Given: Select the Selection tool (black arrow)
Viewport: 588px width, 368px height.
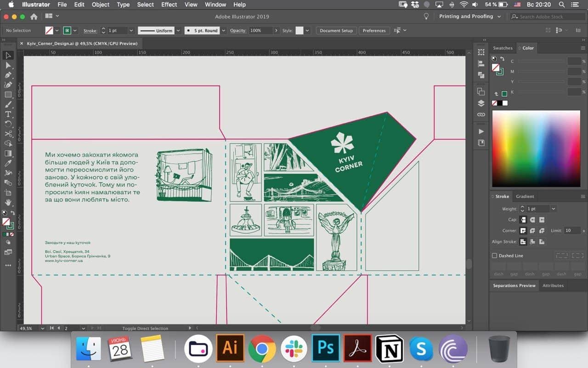Looking at the screenshot, I should click(x=8, y=55).
